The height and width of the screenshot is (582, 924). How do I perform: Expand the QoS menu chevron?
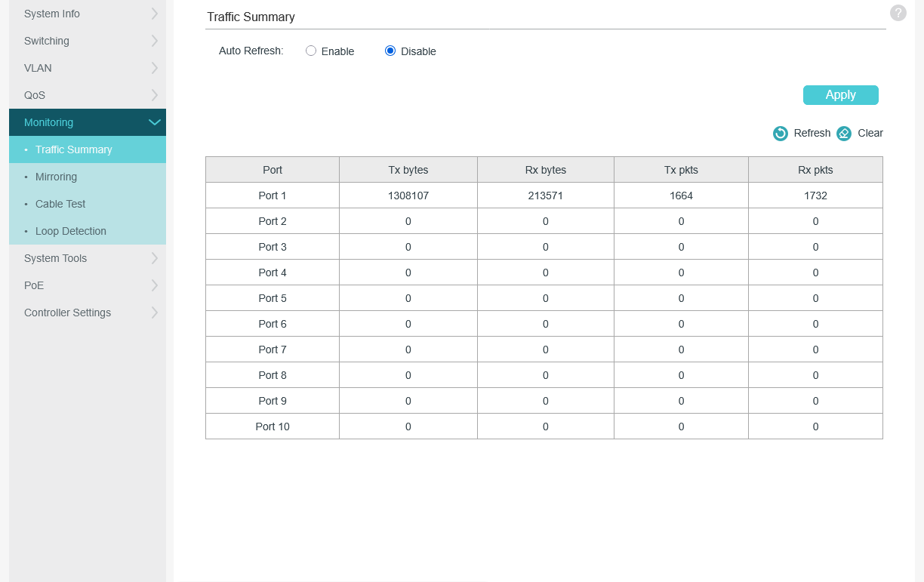pos(154,95)
